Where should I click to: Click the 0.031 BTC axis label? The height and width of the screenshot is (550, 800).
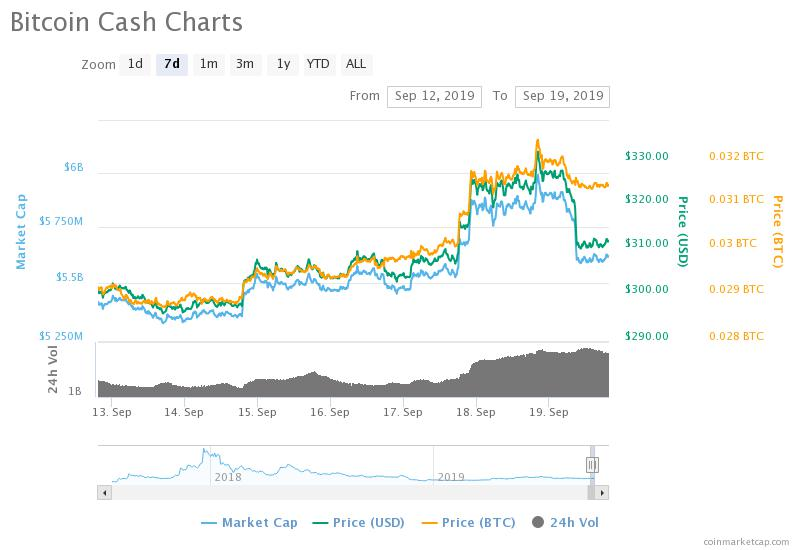(736, 199)
